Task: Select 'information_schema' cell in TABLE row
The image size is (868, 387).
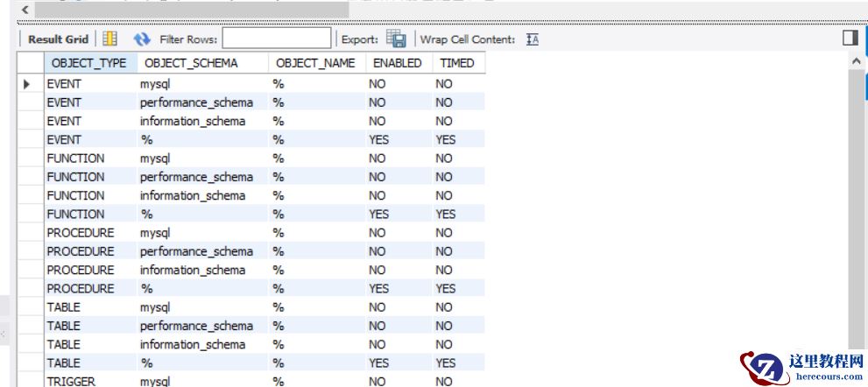Action: point(202,344)
